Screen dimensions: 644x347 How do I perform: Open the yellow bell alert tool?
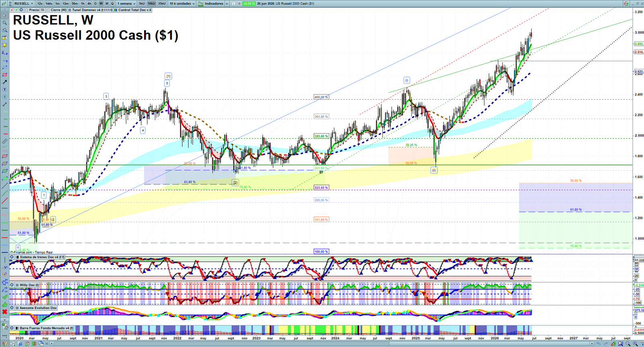coord(4,45)
